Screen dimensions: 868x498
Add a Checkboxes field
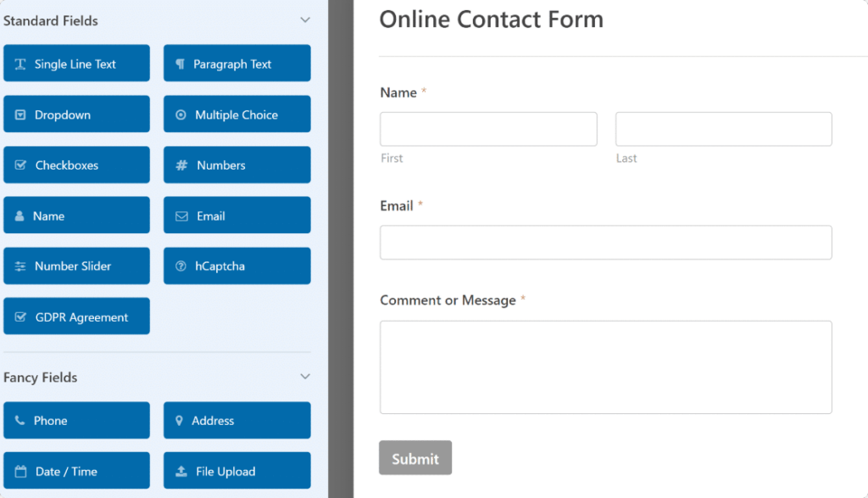point(76,165)
